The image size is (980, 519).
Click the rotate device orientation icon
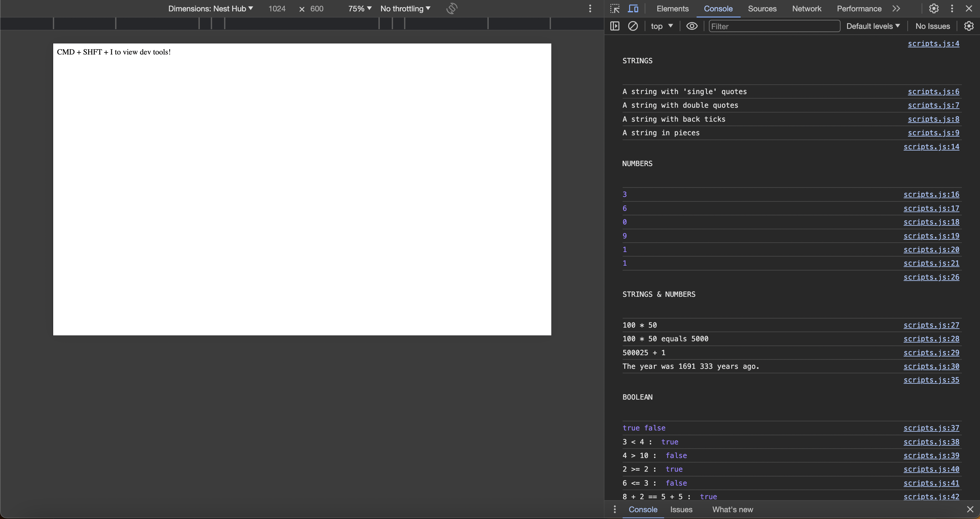click(x=452, y=8)
